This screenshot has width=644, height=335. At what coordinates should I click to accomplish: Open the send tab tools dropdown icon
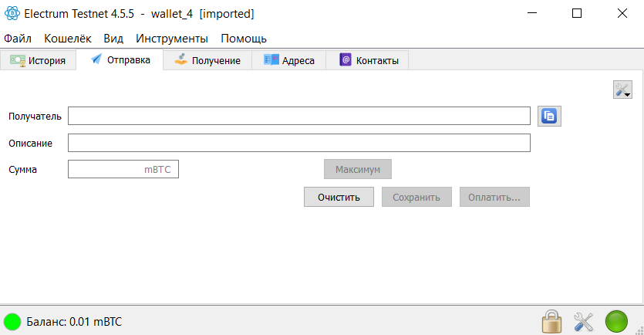(622, 90)
